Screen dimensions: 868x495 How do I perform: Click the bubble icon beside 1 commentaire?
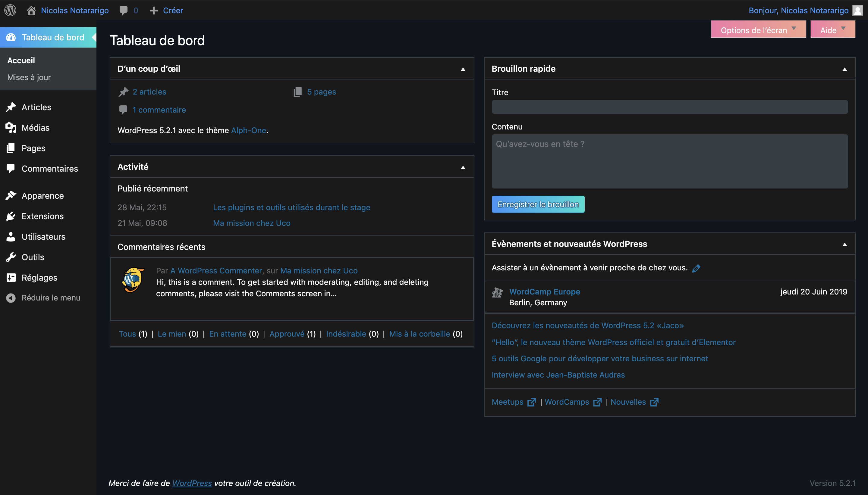pos(123,110)
